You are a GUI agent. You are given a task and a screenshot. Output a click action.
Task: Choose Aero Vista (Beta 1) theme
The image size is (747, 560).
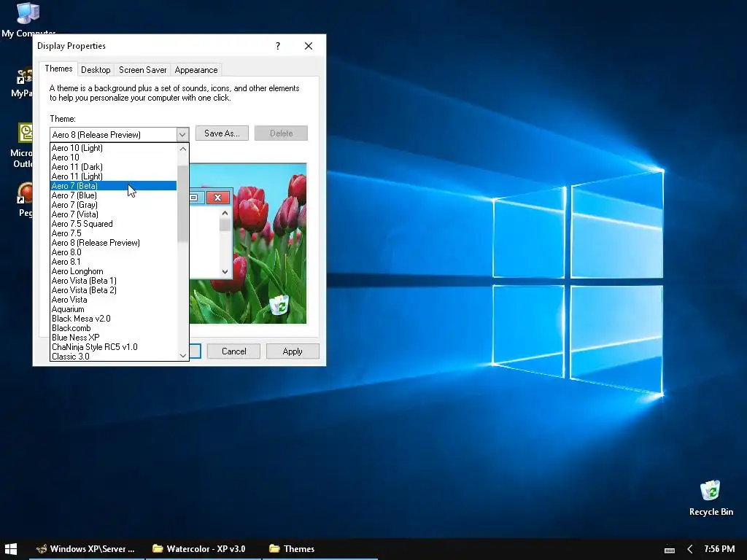(x=113, y=281)
